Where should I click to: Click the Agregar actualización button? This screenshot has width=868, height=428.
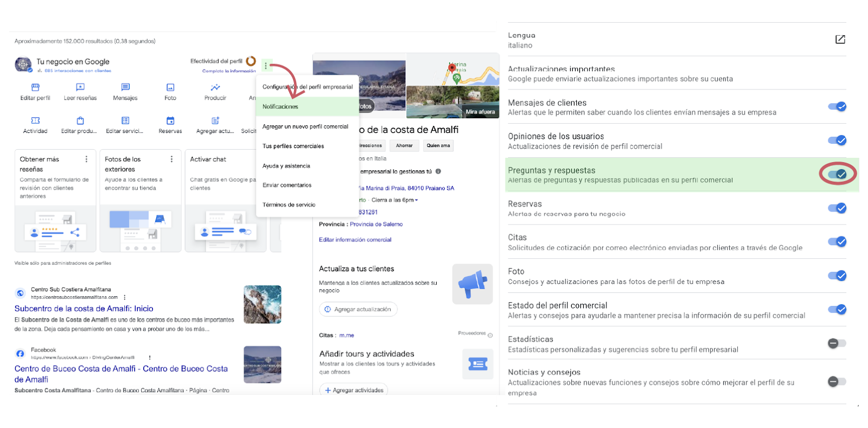358,309
